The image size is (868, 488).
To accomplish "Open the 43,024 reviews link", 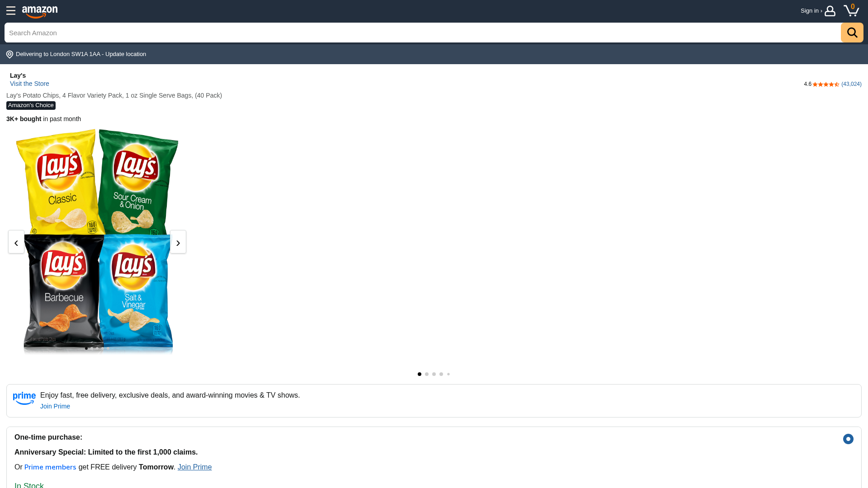I will (851, 84).
